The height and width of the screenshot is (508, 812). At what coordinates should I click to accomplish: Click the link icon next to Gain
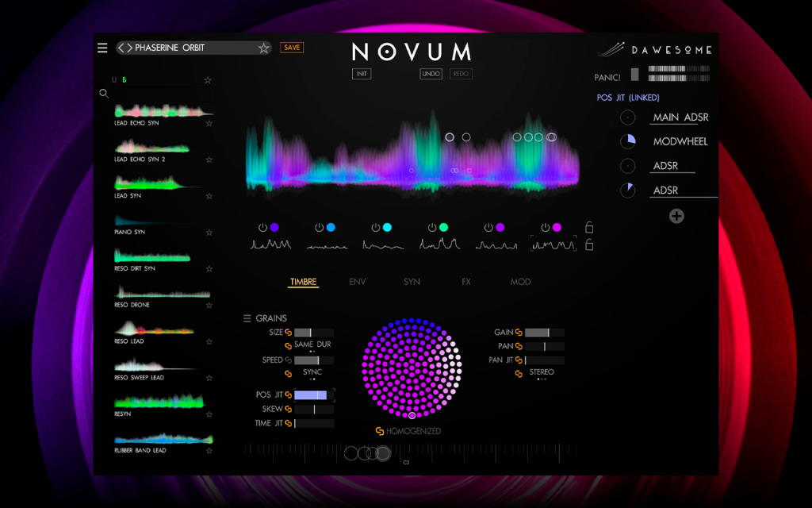519,333
